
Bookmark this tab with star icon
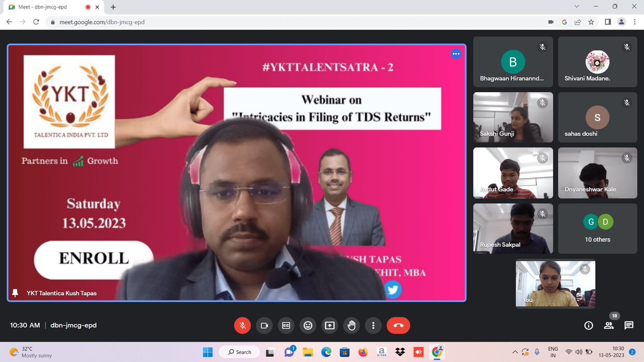[591, 22]
